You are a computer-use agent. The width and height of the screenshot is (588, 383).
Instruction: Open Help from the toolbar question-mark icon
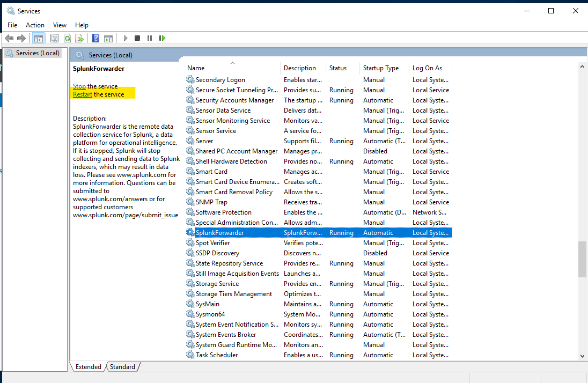tap(95, 38)
